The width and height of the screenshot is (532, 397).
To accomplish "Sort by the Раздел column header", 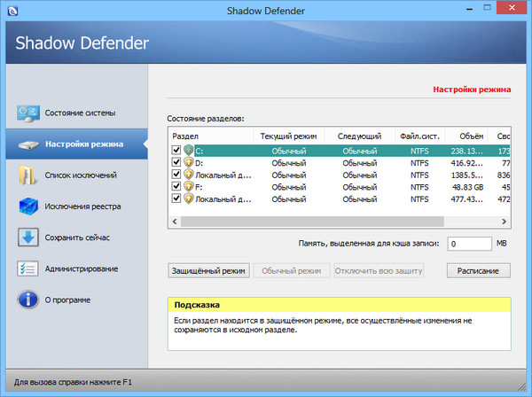I will [x=211, y=136].
